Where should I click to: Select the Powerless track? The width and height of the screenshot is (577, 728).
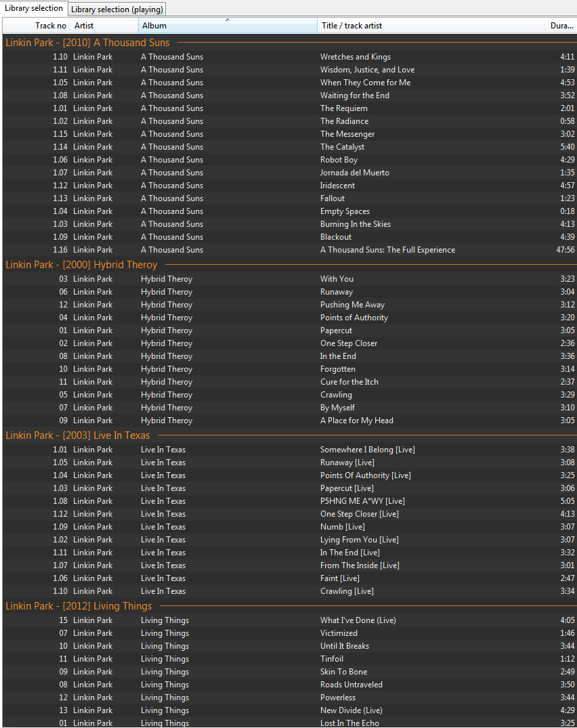click(x=290, y=698)
